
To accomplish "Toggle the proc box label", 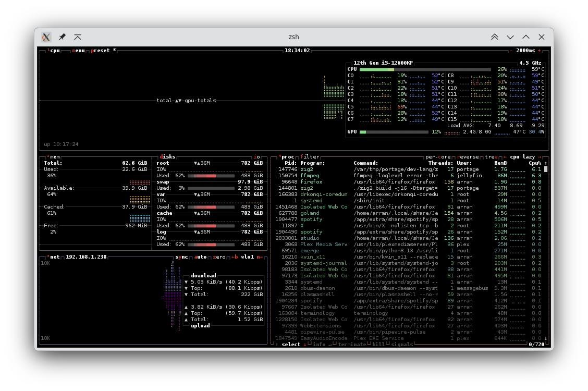I will (288, 157).
